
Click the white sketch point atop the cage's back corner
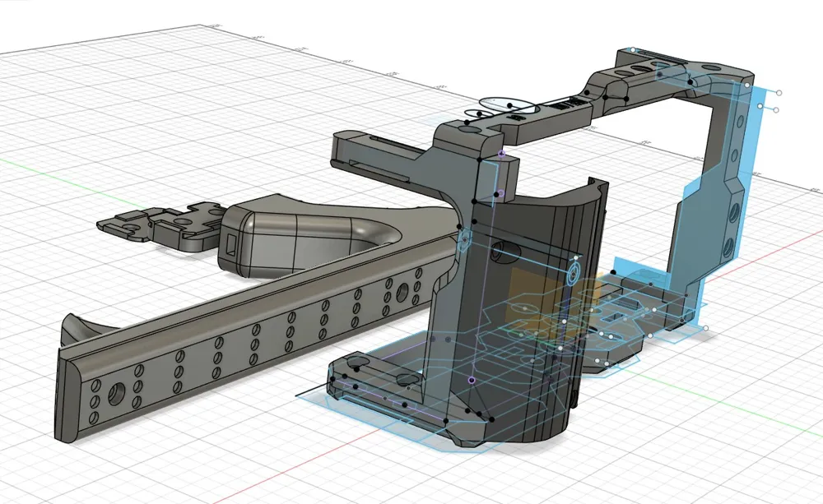point(633,50)
